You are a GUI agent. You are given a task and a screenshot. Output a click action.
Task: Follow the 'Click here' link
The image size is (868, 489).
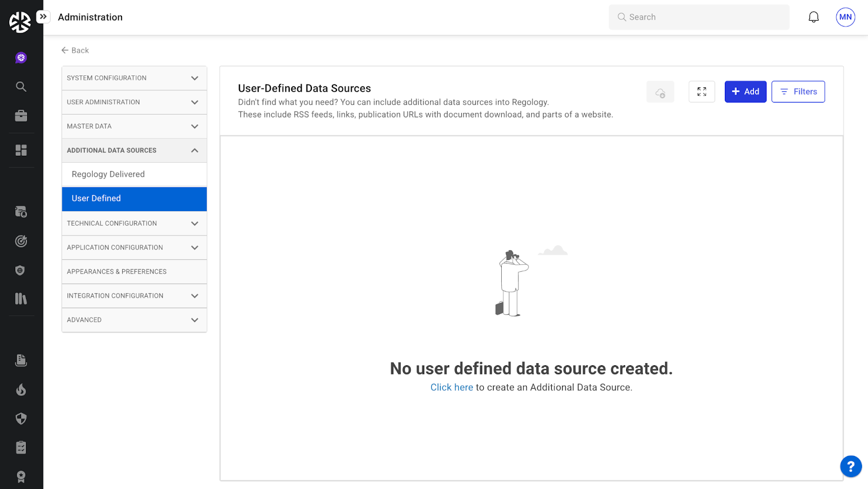(451, 388)
